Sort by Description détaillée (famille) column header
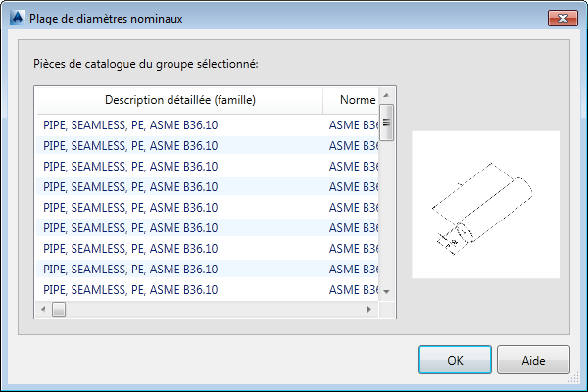The width and height of the screenshot is (588, 392). coord(179,100)
